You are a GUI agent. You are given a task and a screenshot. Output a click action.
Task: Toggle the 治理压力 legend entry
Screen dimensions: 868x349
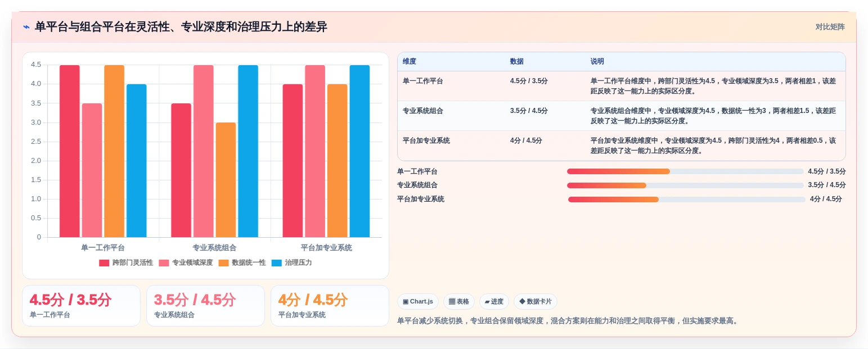coord(291,262)
